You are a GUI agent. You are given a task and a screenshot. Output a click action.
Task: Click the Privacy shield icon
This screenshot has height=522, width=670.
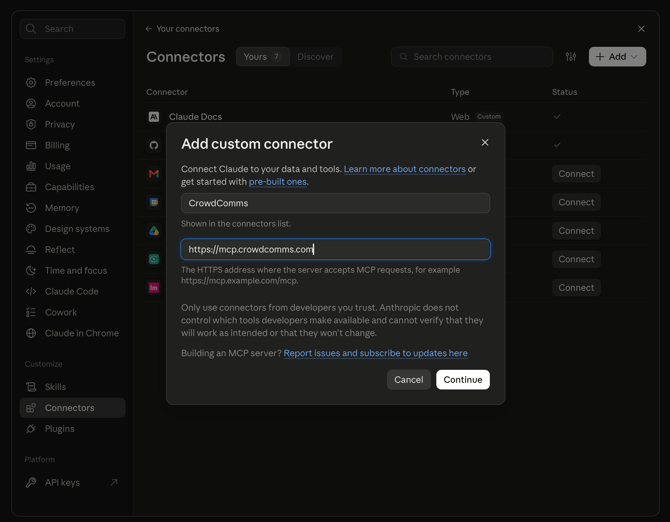pos(31,124)
